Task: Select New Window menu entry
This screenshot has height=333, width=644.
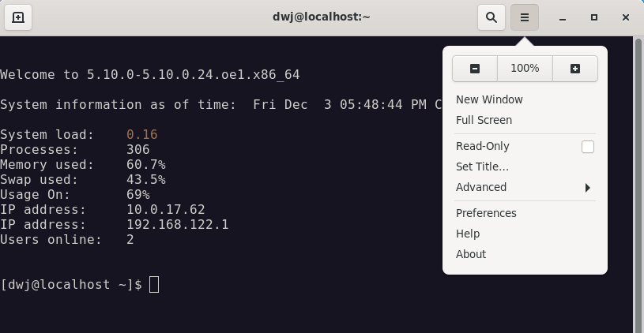Action: coord(489,99)
